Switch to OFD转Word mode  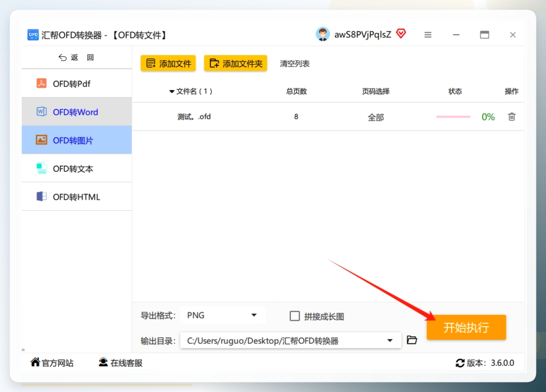pyautogui.click(x=76, y=112)
